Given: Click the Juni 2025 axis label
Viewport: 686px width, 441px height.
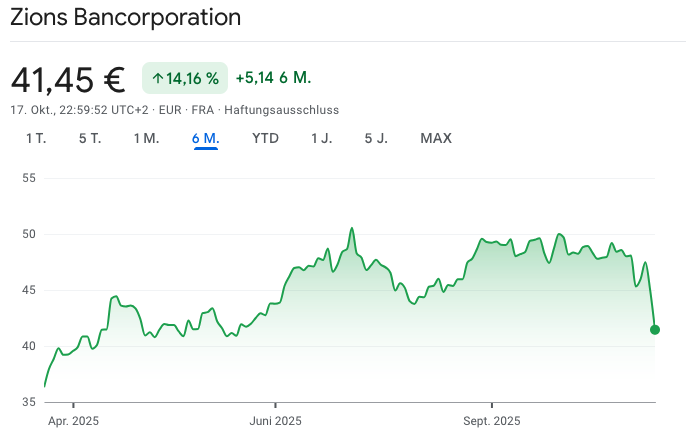Looking at the screenshot, I should (275, 421).
